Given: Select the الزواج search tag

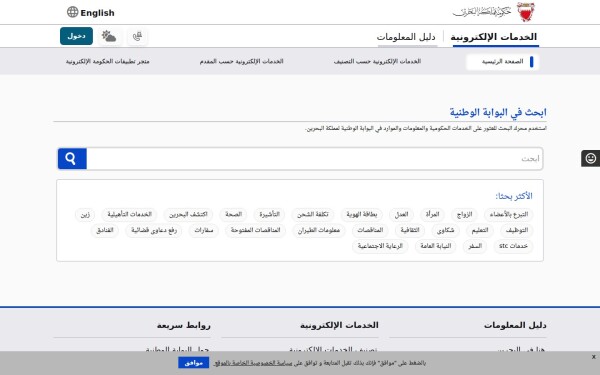Looking at the screenshot, I should 464,214.
